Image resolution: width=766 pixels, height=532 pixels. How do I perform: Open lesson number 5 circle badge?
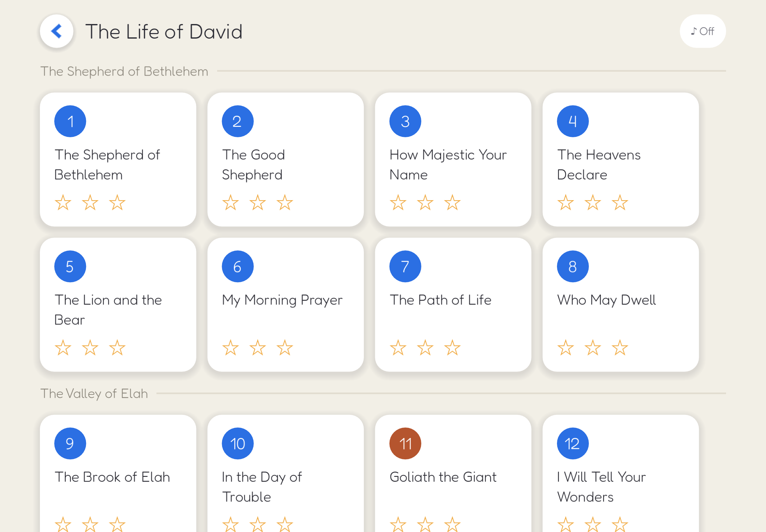(x=70, y=266)
